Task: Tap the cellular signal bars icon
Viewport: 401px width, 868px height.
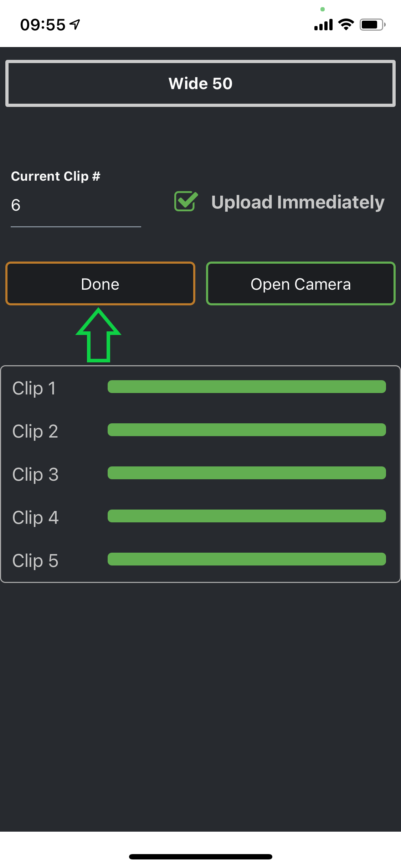Action: [323, 25]
